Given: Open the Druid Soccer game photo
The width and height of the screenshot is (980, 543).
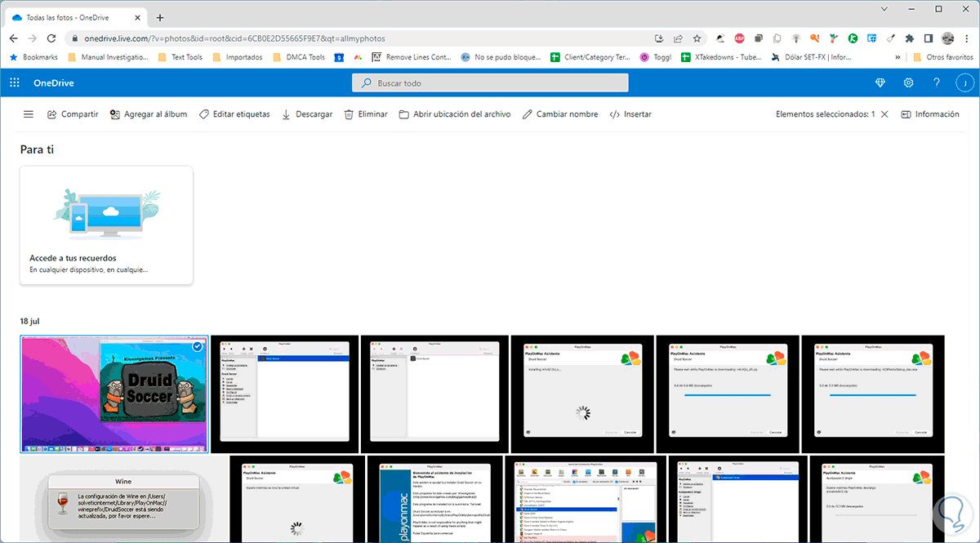Looking at the screenshot, I should tap(114, 394).
